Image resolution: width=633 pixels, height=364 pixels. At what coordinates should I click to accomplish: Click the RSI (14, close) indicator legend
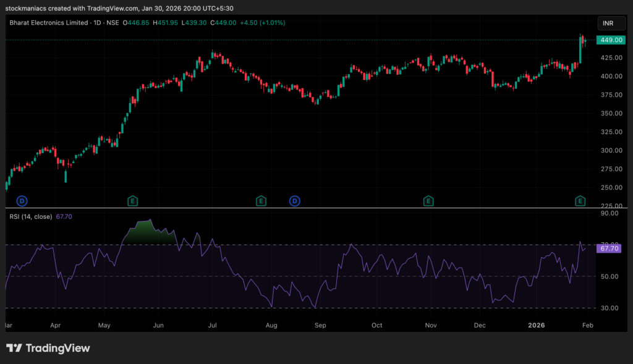click(x=31, y=217)
